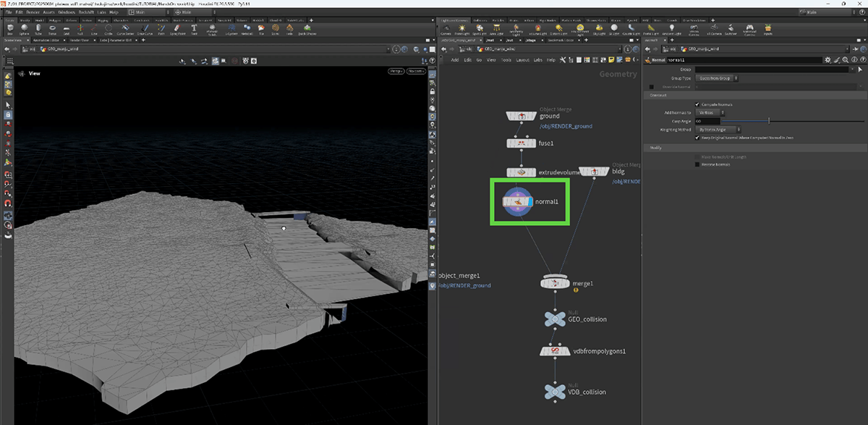
Task: Click the Persp viewport camera button
Action: 396,71
